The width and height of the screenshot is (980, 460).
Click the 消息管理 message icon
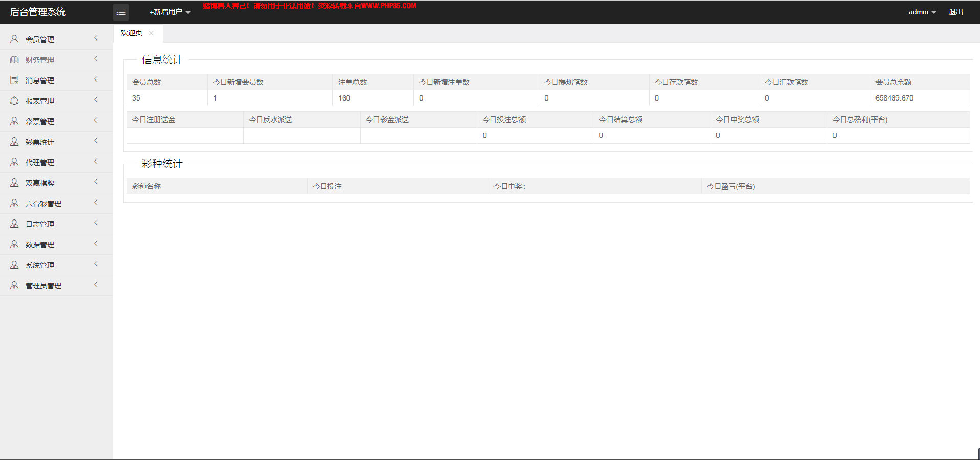coord(14,81)
